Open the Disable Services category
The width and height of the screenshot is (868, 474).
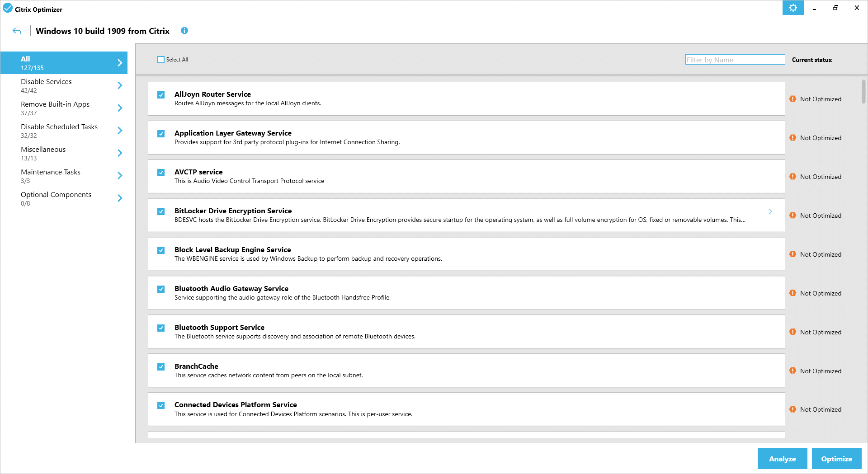point(64,85)
